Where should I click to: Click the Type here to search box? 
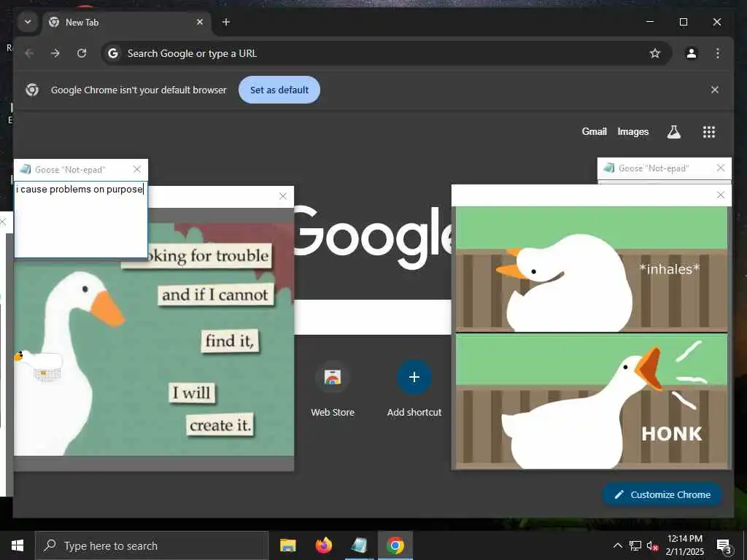click(152, 545)
